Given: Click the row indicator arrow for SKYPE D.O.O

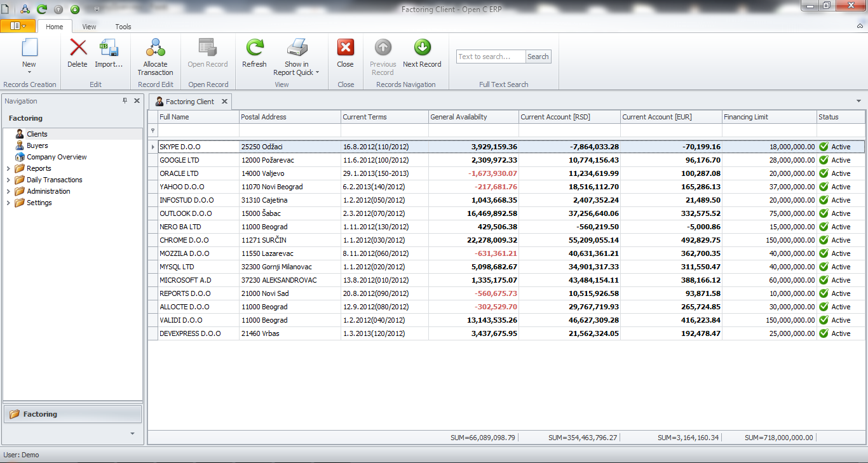Looking at the screenshot, I should pos(153,147).
